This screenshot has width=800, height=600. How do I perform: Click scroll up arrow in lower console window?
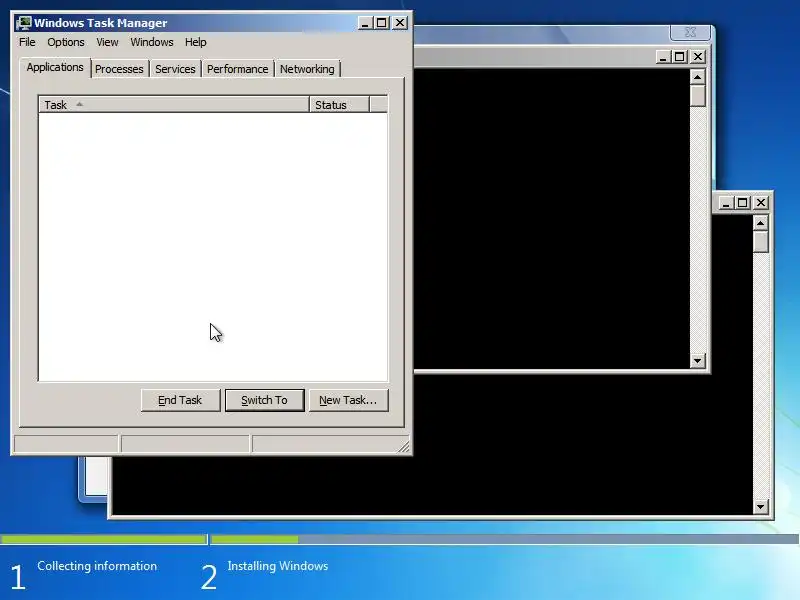click(x=760, y=223)
